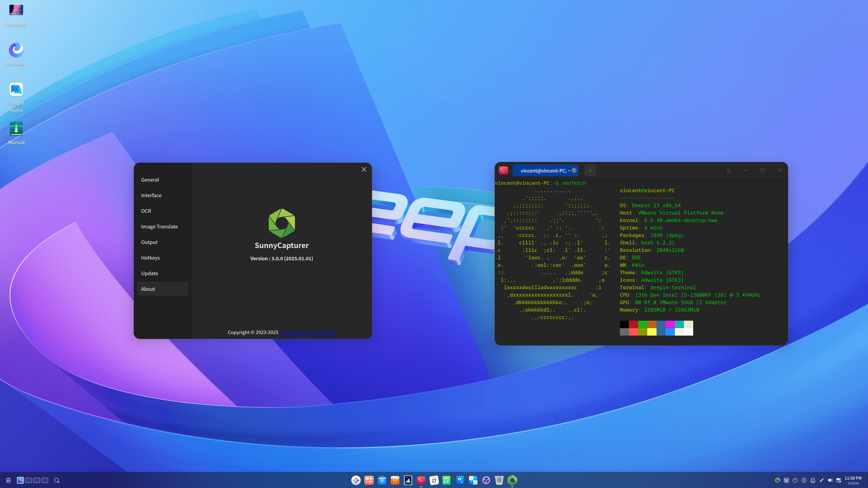The width and height of the screenshot is (868, 488).
Task: Add a new terminal tab
Action: point(590,171)
